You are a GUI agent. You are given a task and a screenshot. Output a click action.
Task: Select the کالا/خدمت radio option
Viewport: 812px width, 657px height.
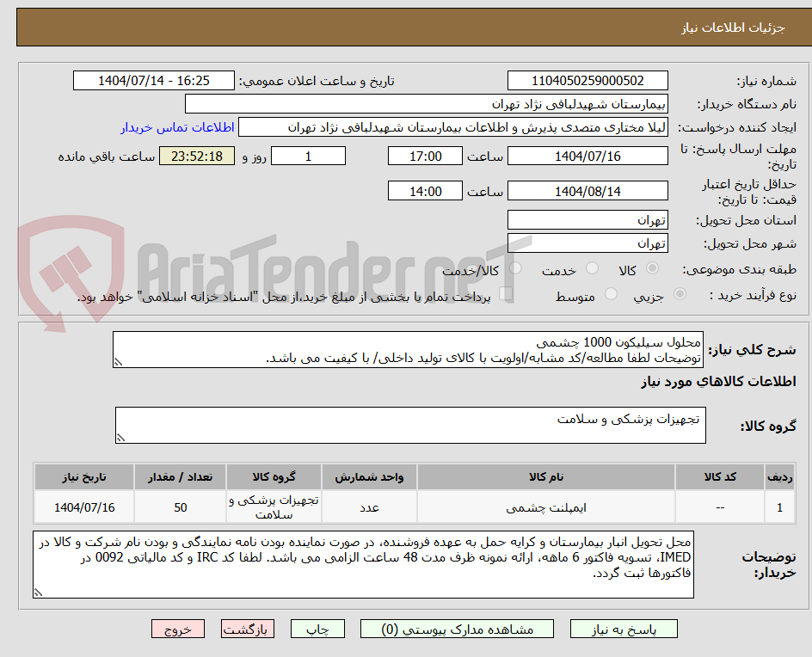point(516,268)
